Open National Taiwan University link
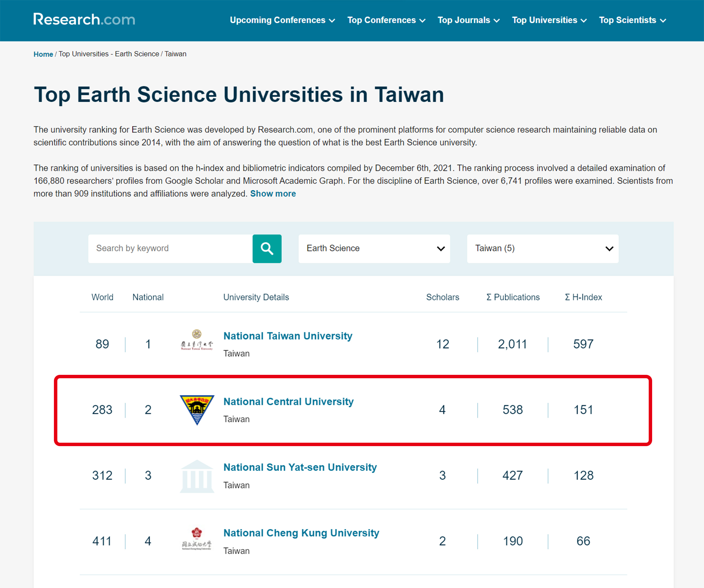704x588 pixels. [x=288, y=336]
